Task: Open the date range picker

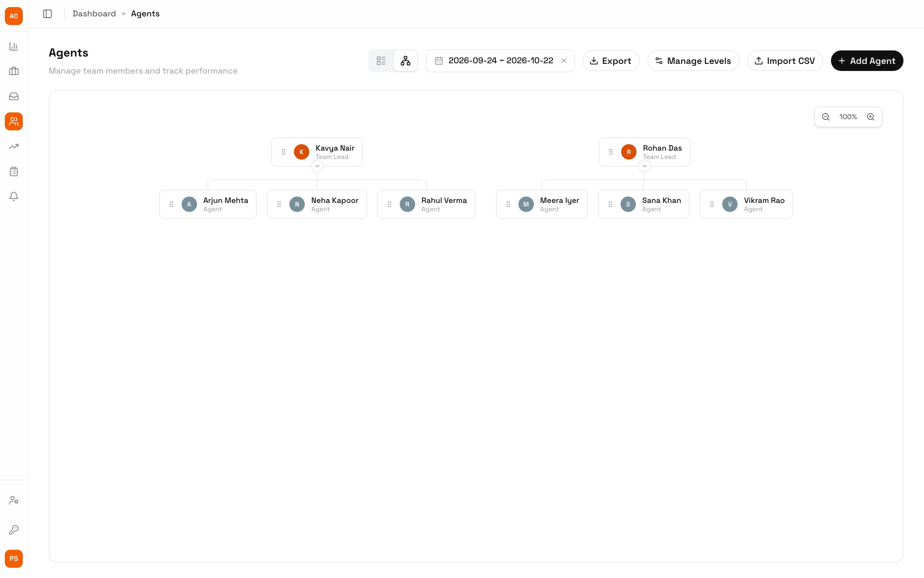Action: (x=500, y=61)
